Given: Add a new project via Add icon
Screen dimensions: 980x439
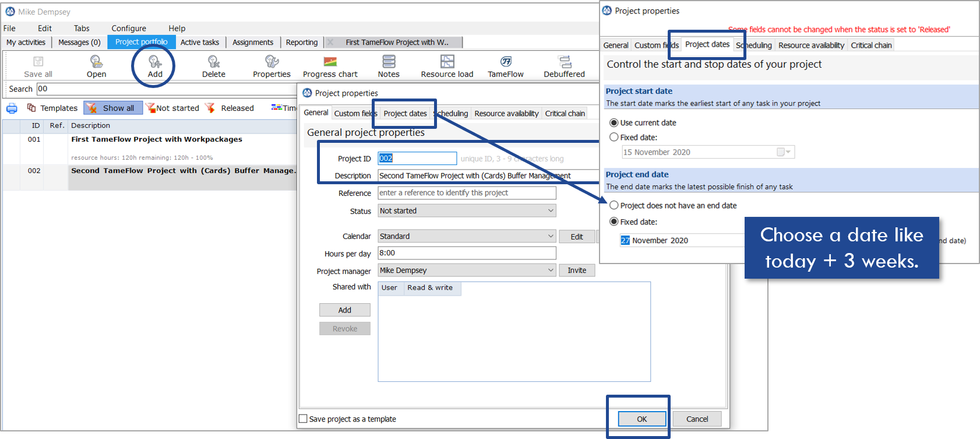Looking at the screenshot, I should pyautogui.click(x=155, y=66).
